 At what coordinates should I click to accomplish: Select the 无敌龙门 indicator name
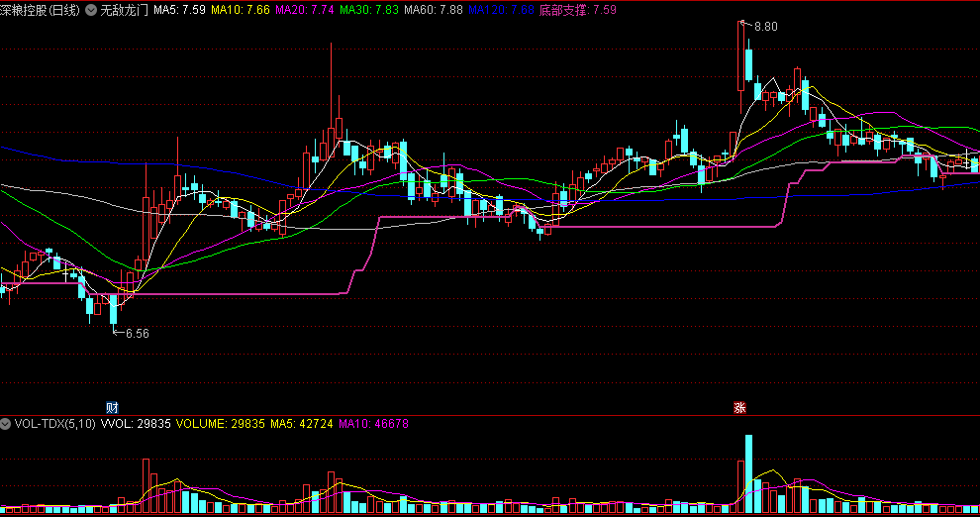pyautogui.click(x=125, y=10)
